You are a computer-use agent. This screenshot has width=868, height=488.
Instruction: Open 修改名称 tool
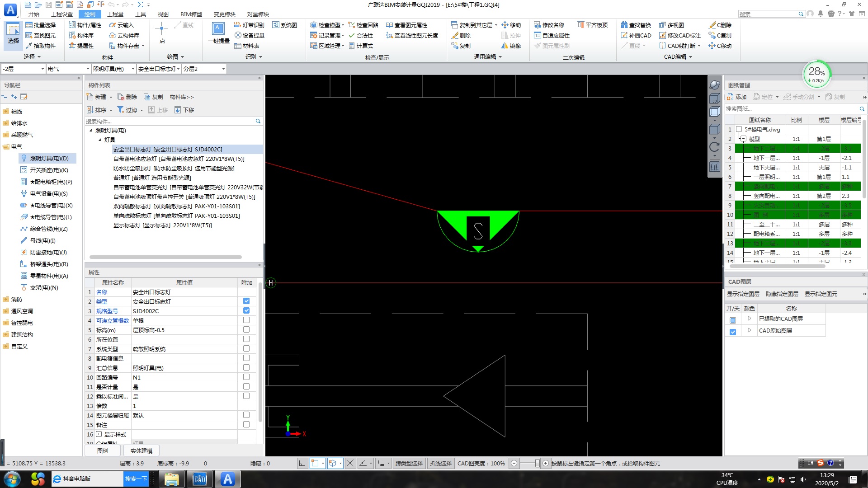[x=549, y=25]
